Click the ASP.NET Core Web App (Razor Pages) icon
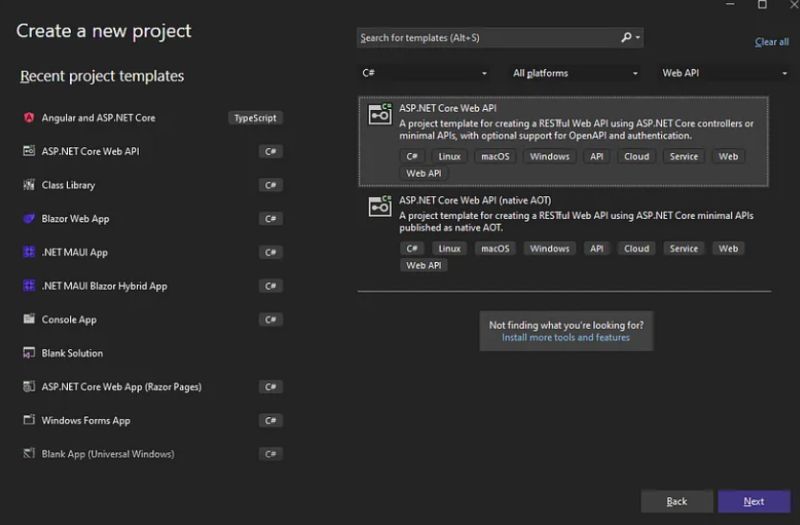This screenshot has width=800, height=525. pyautogui.click(x=29, y=387)
